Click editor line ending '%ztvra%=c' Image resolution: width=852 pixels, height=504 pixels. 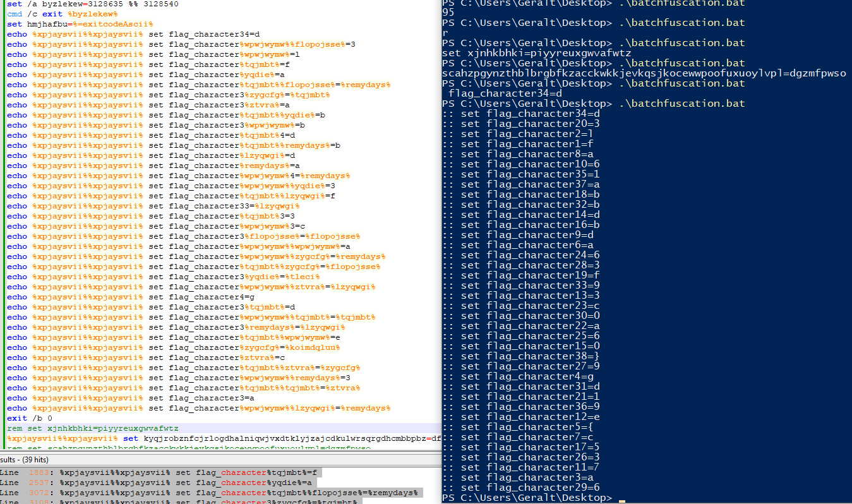146,357
